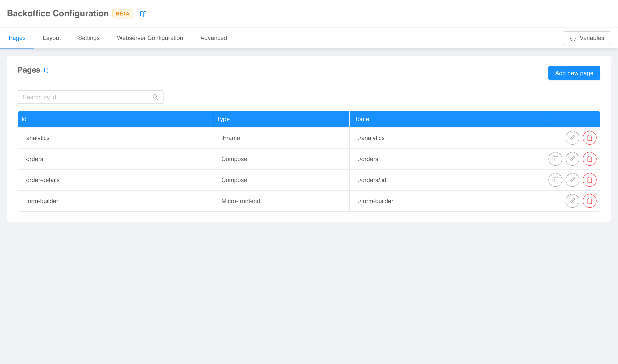Click the Variables button
Image resolution: width=618 pixels, height=364 pixels.
pyautogui.click(x=586, y=38)
